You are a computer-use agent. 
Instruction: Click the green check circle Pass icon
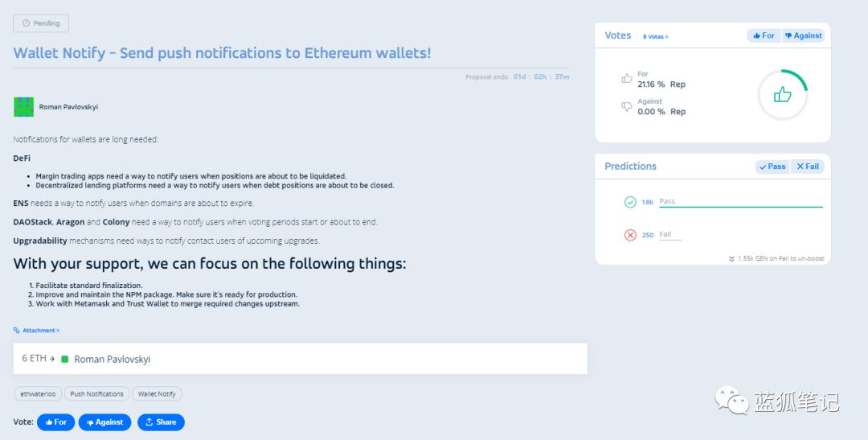[630, 202]
